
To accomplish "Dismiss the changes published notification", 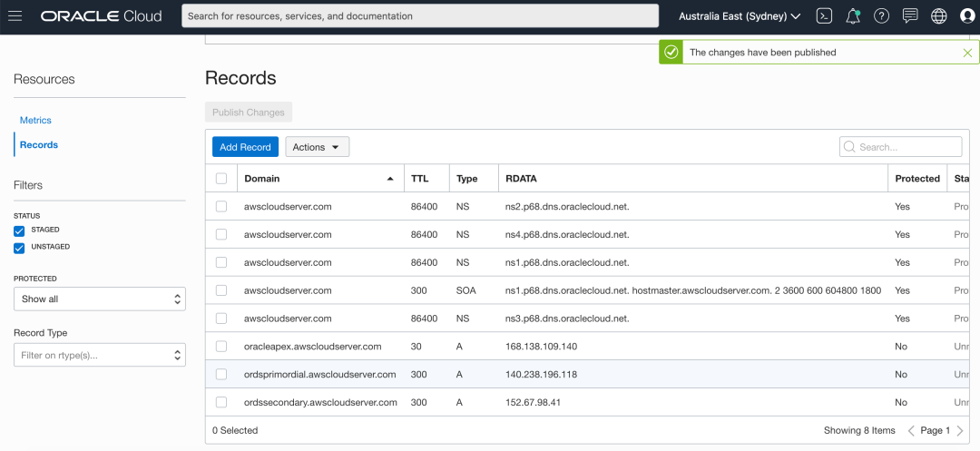I will pos(967,53).
